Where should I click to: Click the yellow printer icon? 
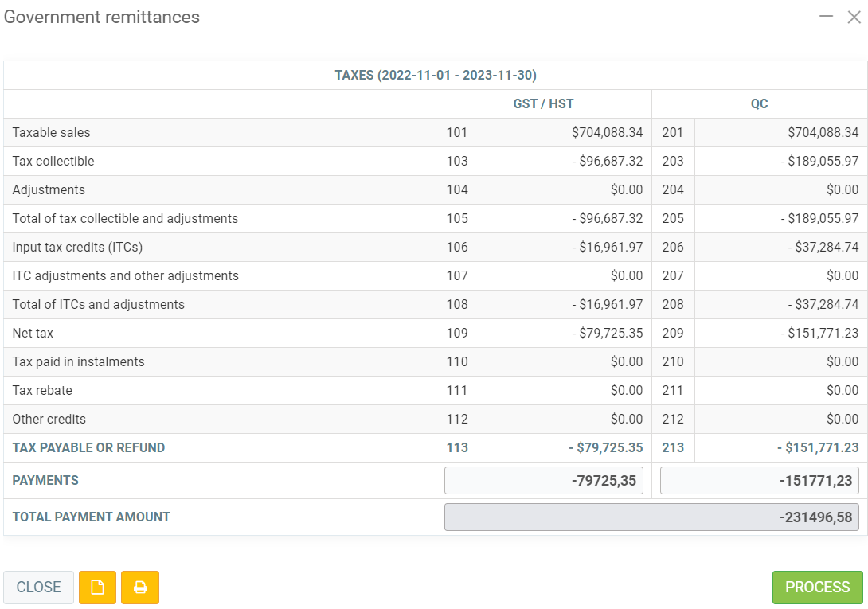(x=140, y=588)
